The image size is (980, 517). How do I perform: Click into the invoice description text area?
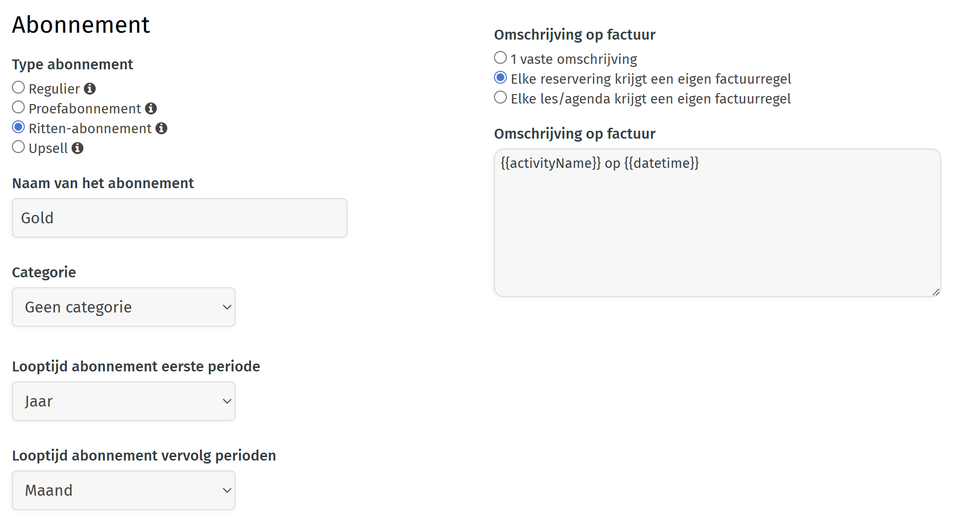[x=717, y=223]
